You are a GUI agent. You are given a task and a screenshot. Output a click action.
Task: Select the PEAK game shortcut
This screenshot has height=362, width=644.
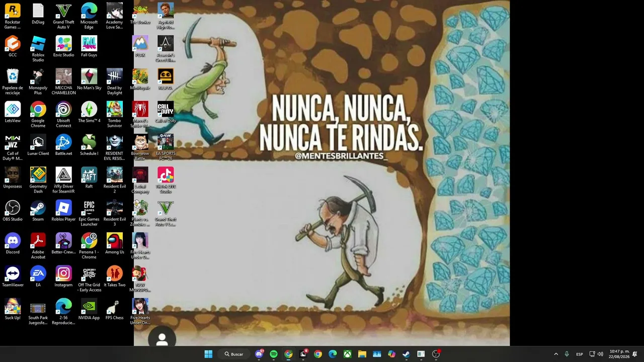click(140, 46)
